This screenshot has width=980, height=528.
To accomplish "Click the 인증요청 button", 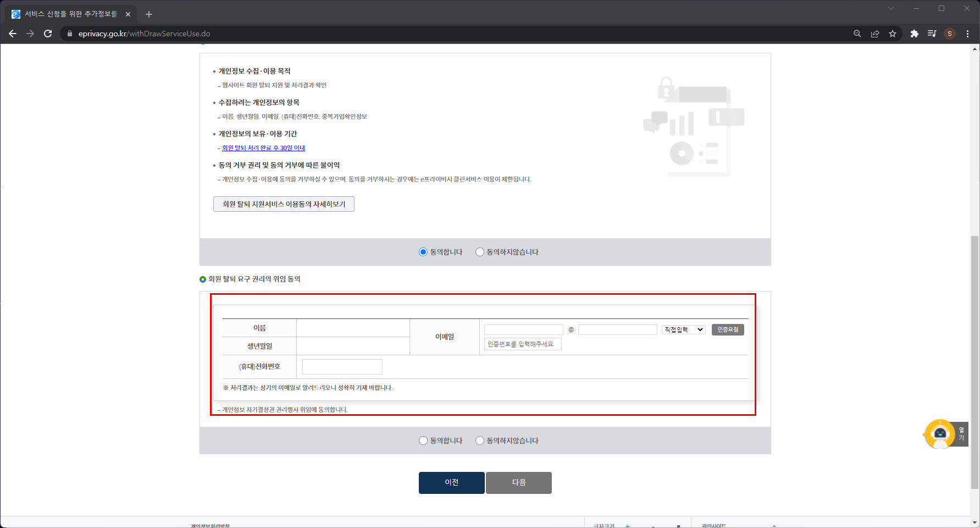I will tap(728, 329).
